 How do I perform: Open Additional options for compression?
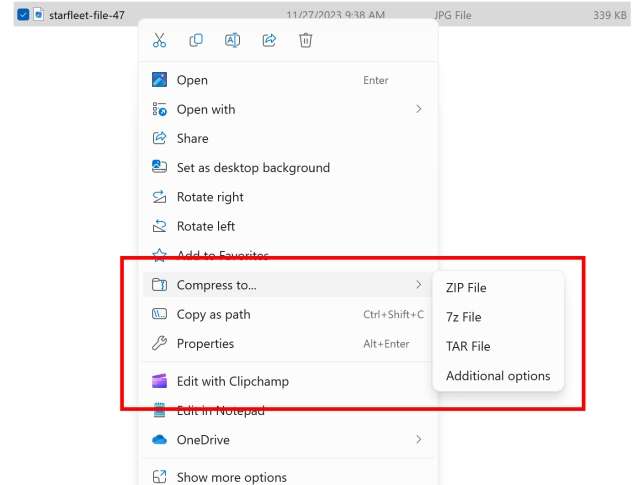tap(498, 376)
